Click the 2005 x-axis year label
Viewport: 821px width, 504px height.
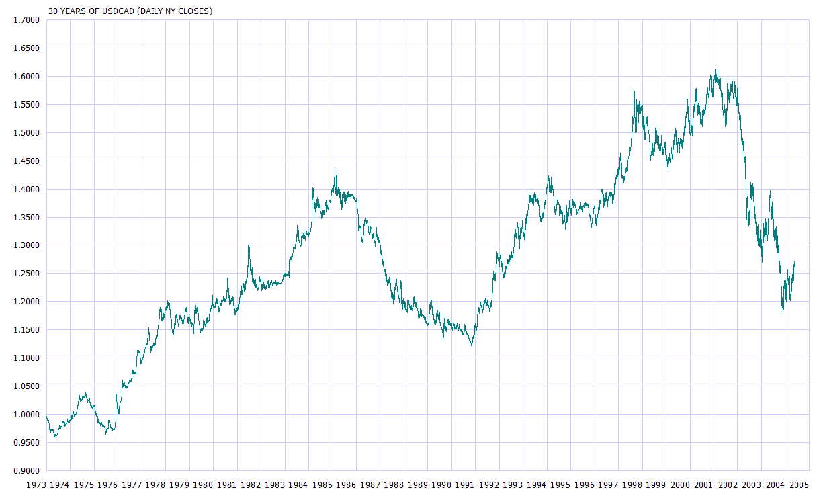(x=800, y=485)
